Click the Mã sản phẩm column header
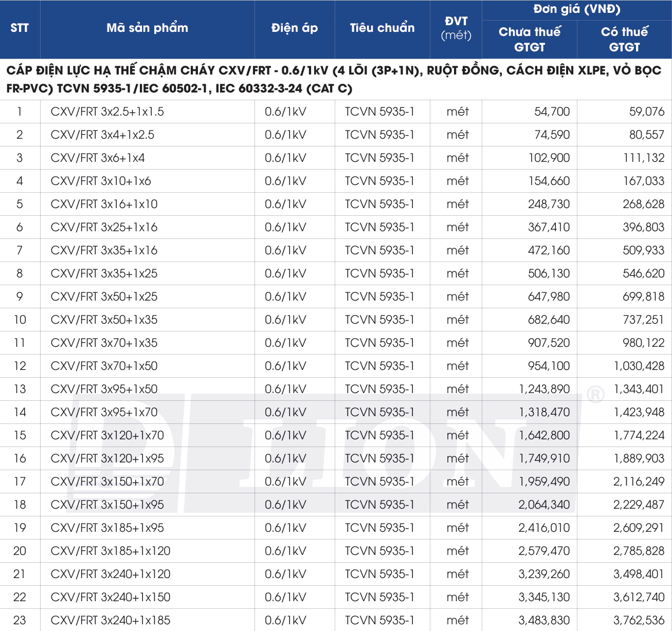This screenshot has width=672, height=631. coord(147,28)
